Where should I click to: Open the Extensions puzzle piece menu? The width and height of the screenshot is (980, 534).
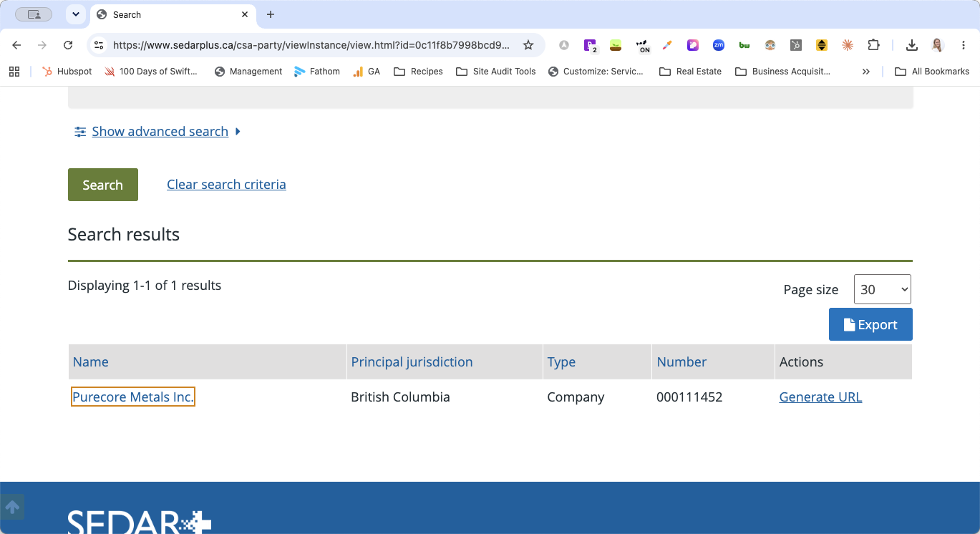point(873,45)
